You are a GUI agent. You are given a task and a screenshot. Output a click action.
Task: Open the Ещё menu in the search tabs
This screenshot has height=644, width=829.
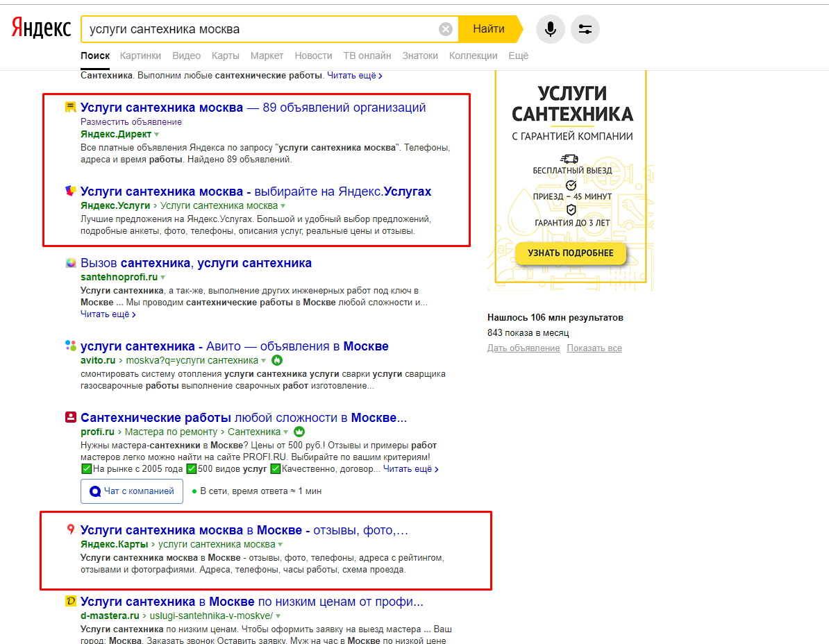tap(518, 56)
